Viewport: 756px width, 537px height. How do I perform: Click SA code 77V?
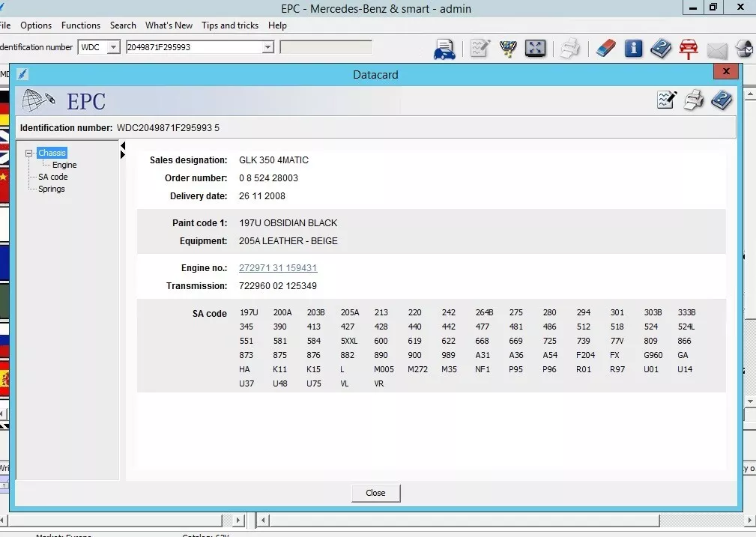[617, 341]
